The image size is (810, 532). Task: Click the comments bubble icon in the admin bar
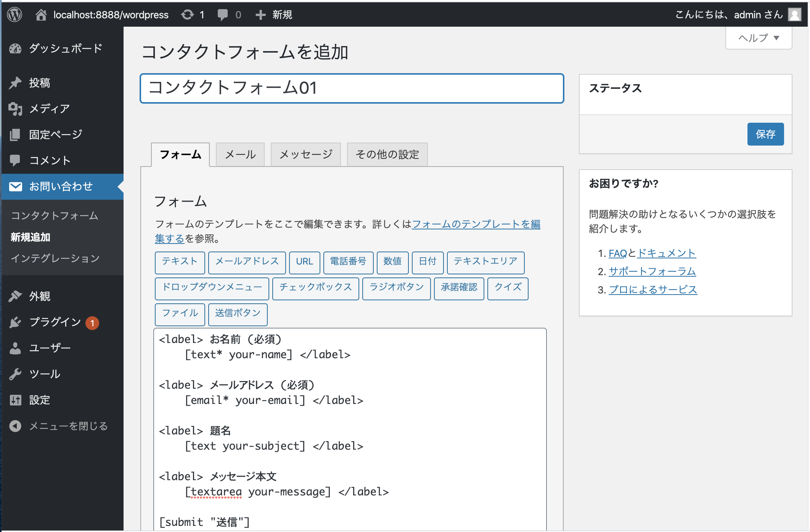pyautogui.click(x=223, y=14)
